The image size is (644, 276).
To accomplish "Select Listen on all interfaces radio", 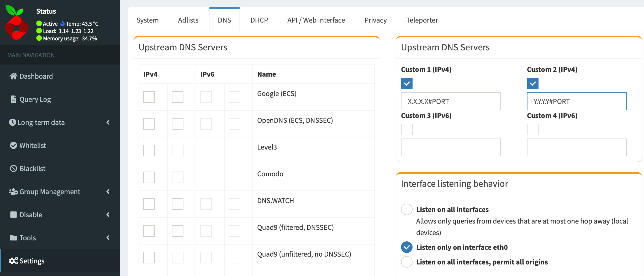I will [407, 209].
